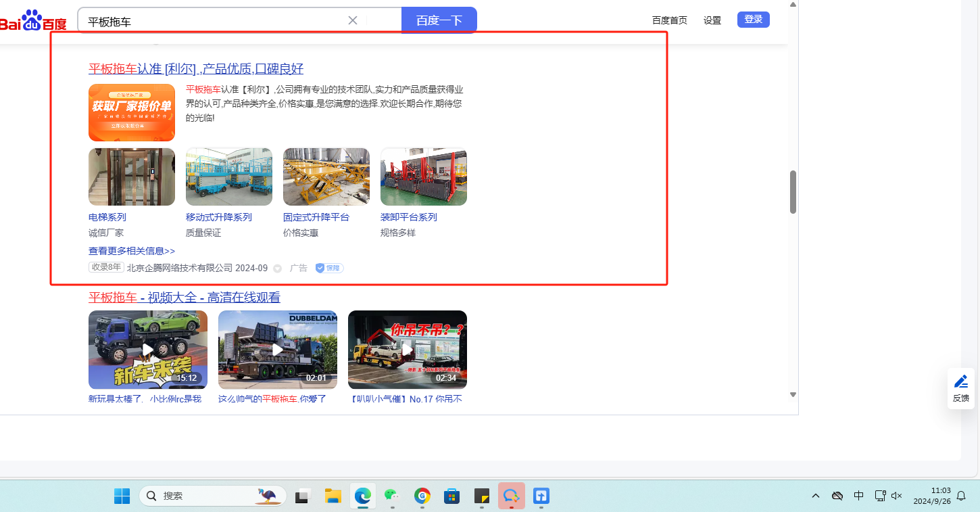Screen dimensions: 980x512
Task: Open Microsoft Store from the taskbar
Action: point(451,496)
